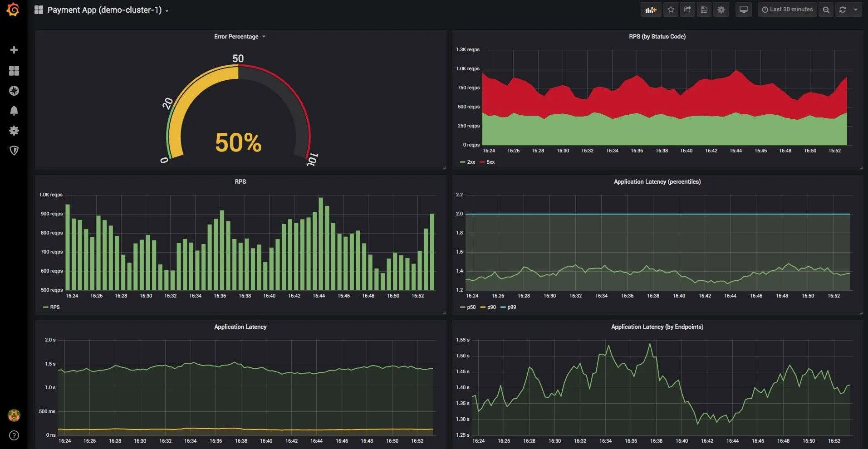This screenshot has width=868, height=449.
Task: Cycle view mode with monitor icon
Action: 743,10
